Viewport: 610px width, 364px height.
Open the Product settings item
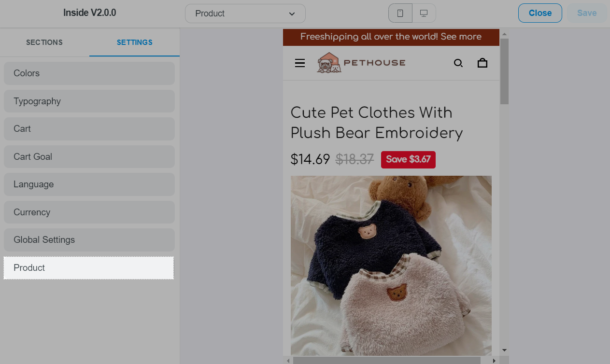(x=89, y=268)
